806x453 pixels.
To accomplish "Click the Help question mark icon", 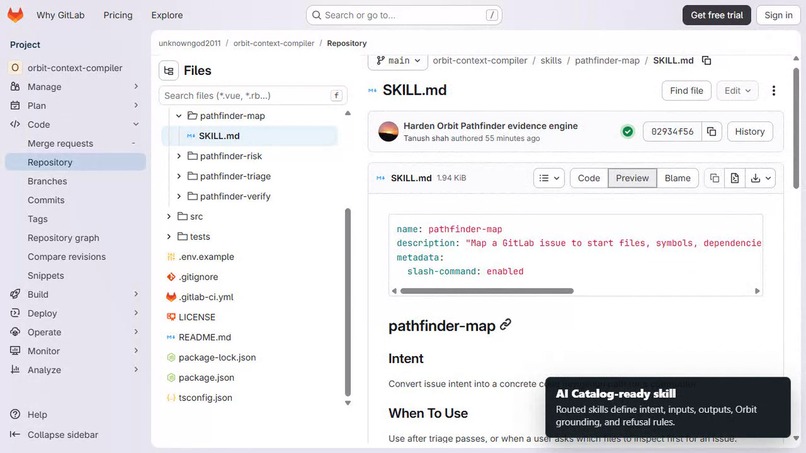I will (x=15, y=414).
